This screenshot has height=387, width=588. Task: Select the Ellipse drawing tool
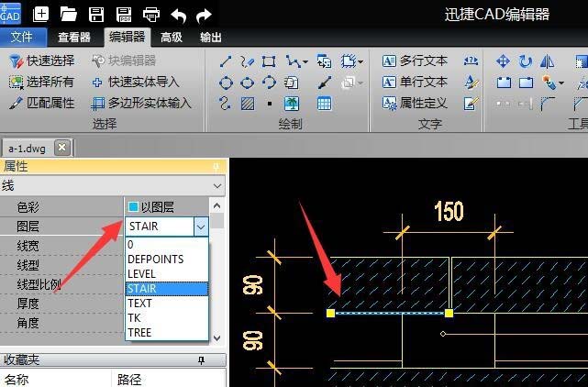pos(247,83)
